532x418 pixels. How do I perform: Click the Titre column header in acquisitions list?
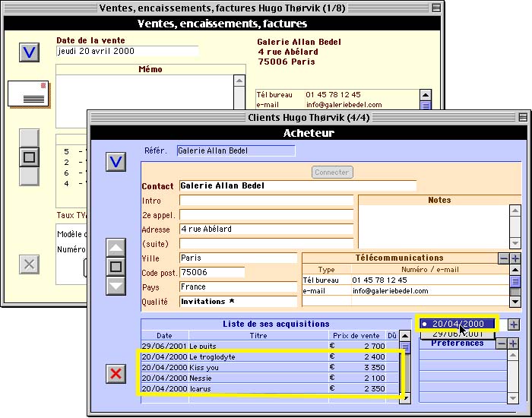point(258,336)
